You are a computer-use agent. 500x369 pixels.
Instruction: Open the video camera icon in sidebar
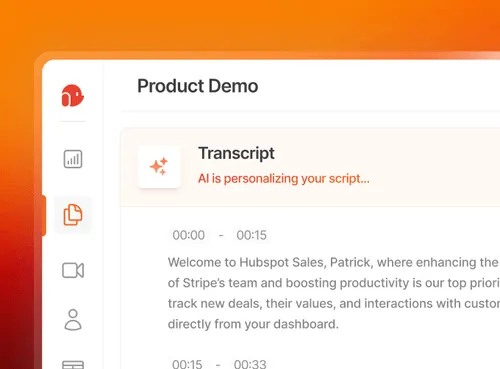[73, 270]
